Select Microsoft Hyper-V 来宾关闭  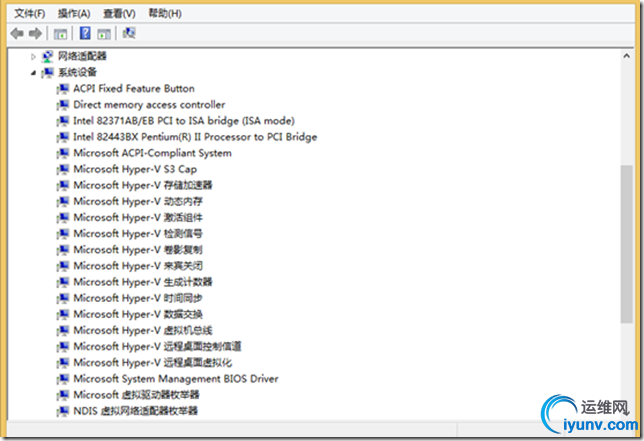tap(138, 266)
